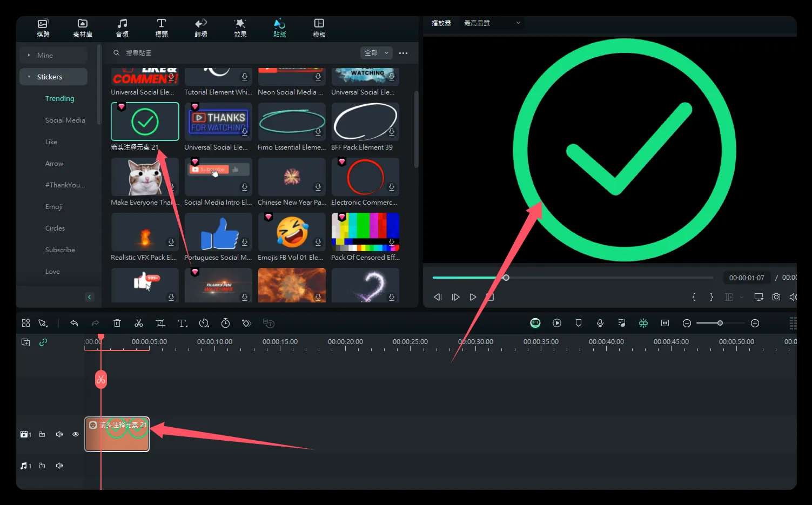
Task: Mute the audio track 1 speaker icon
Action: pyautogui.click(x=59, y=466)
